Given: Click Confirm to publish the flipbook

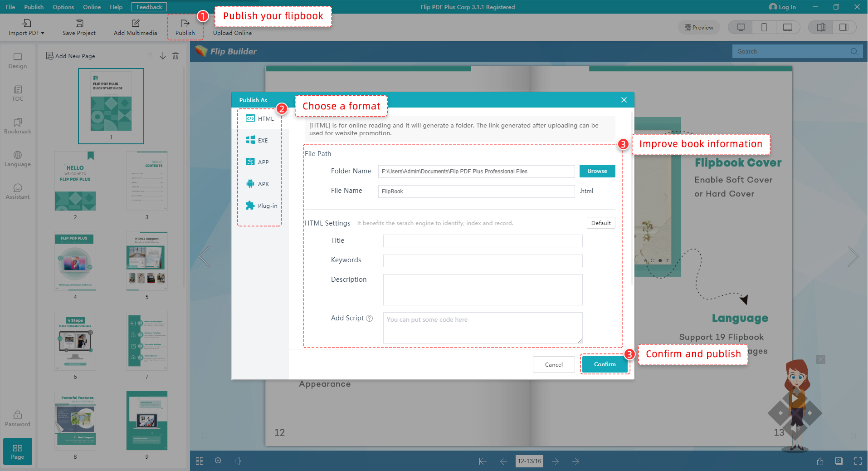Looking at the screenshot, I should coord(604,364).
